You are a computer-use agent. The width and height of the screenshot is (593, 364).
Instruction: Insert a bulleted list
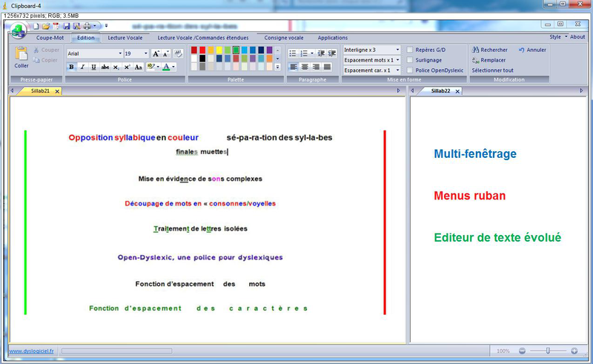pyautogui.click(x=293, y=53)
